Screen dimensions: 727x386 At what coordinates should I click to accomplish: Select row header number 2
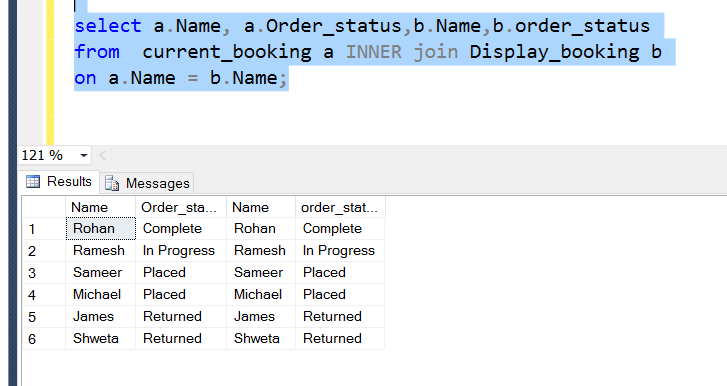(x=44, y=251)
